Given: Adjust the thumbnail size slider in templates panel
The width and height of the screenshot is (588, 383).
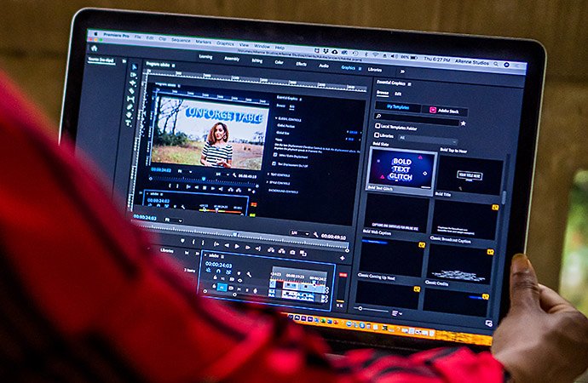Looking at the screenshot, I should [372, 309].
